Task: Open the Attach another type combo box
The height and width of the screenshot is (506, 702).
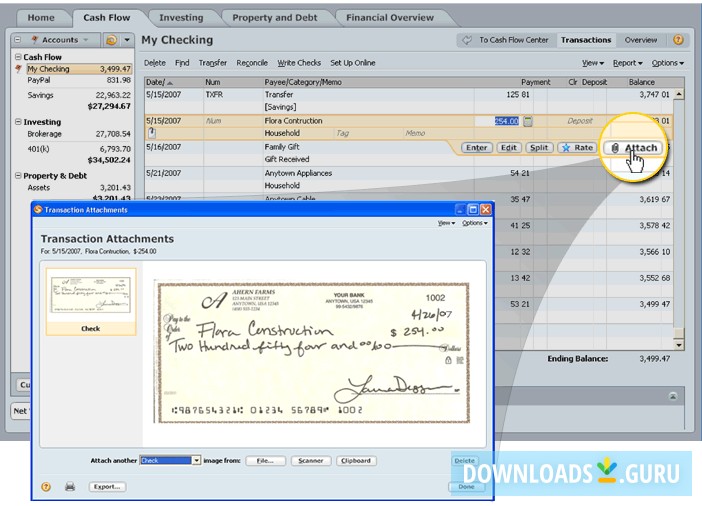Action: (170, 460)
